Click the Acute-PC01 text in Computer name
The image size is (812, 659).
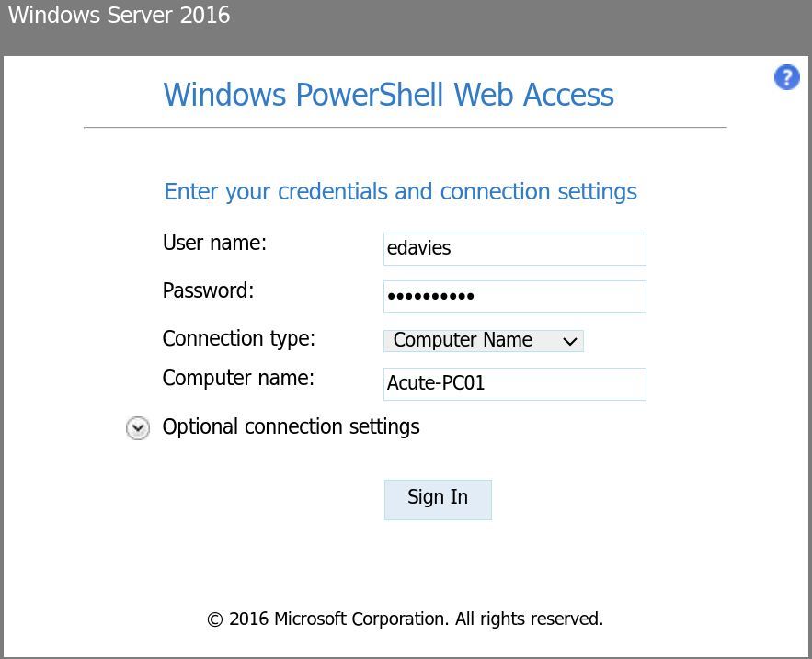436,383
